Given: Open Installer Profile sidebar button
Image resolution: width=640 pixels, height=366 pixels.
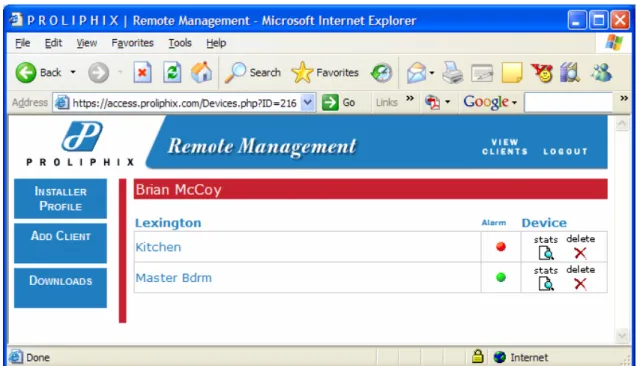Looking at the screenshot, I should tap(60, 199).
